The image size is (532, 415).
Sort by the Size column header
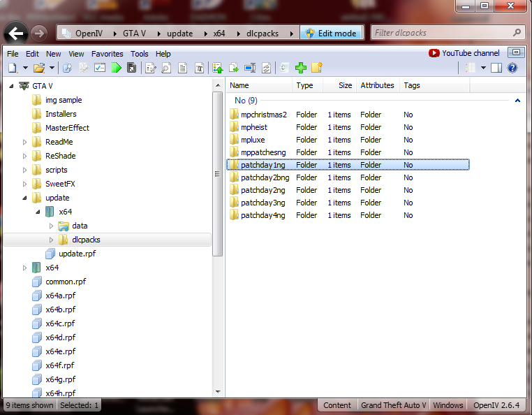coord(340,85)
